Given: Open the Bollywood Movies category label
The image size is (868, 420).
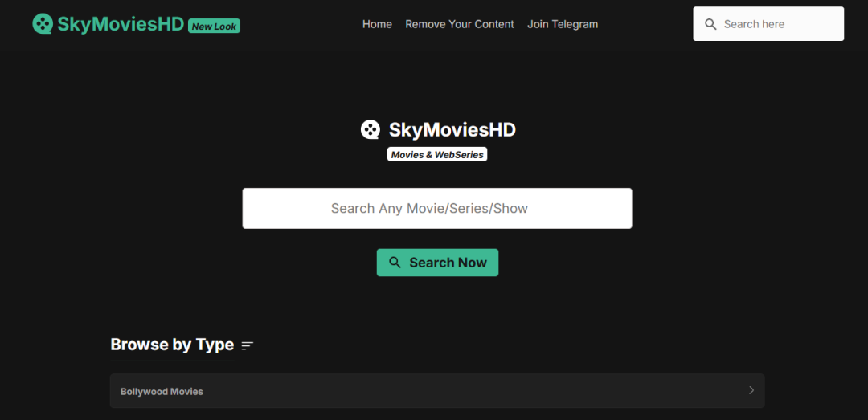Looking at the screenshot, I should tap(162, 392).
